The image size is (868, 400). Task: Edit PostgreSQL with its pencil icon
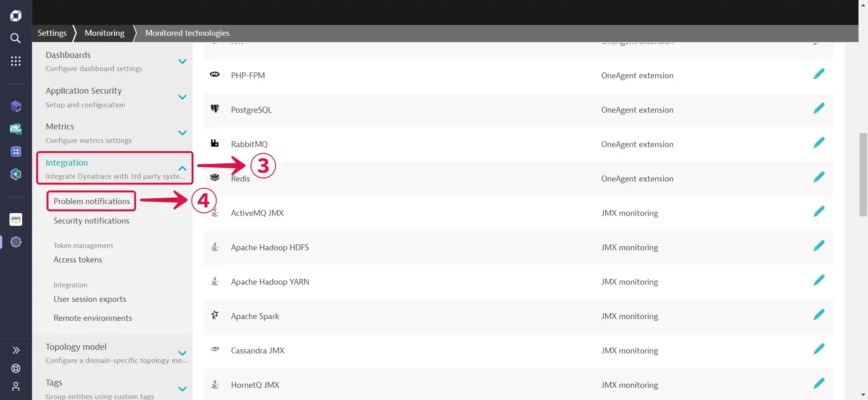tap(819, 109)
